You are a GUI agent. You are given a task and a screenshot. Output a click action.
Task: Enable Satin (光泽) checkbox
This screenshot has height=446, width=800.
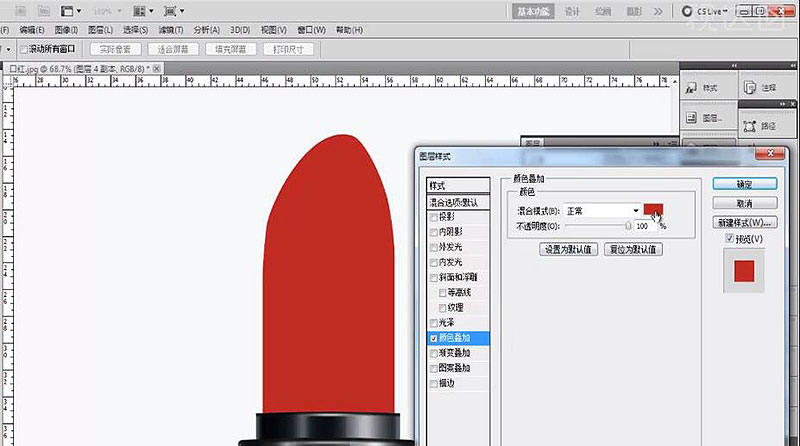(434, 323)
